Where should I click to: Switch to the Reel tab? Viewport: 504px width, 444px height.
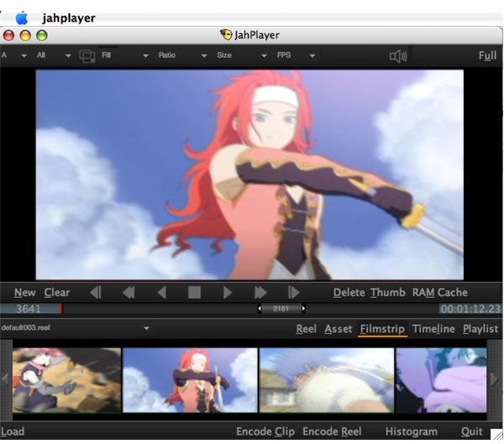306,329
